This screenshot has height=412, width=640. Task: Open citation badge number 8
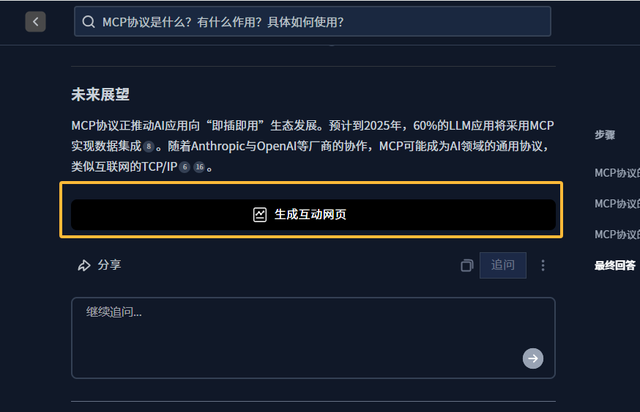(149, 147)
